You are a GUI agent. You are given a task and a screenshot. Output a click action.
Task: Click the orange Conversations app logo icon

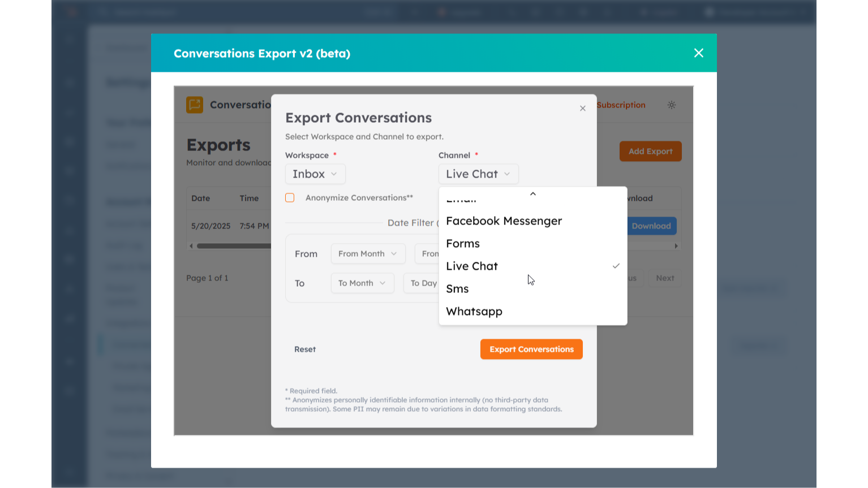195,105
